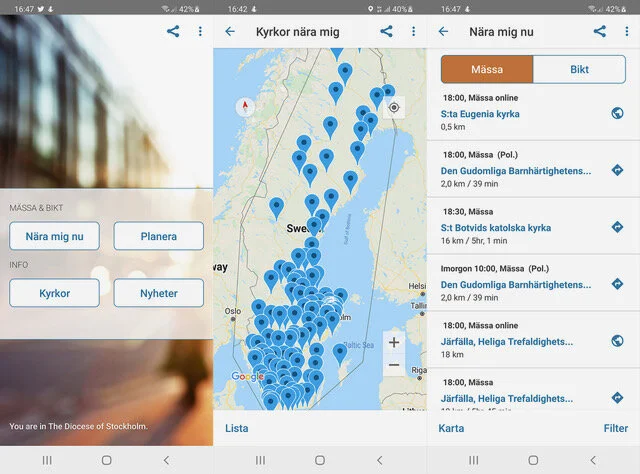Tap church pin nearest Oslo label
This screenshot has height=474, width=640.
click(258, 308)
